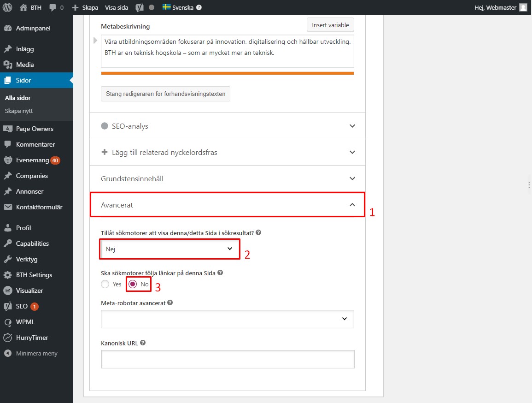This screenshot has width=532, height=403.
Task: Click the gray status dot in admin bar
Action: coord(152,7)
